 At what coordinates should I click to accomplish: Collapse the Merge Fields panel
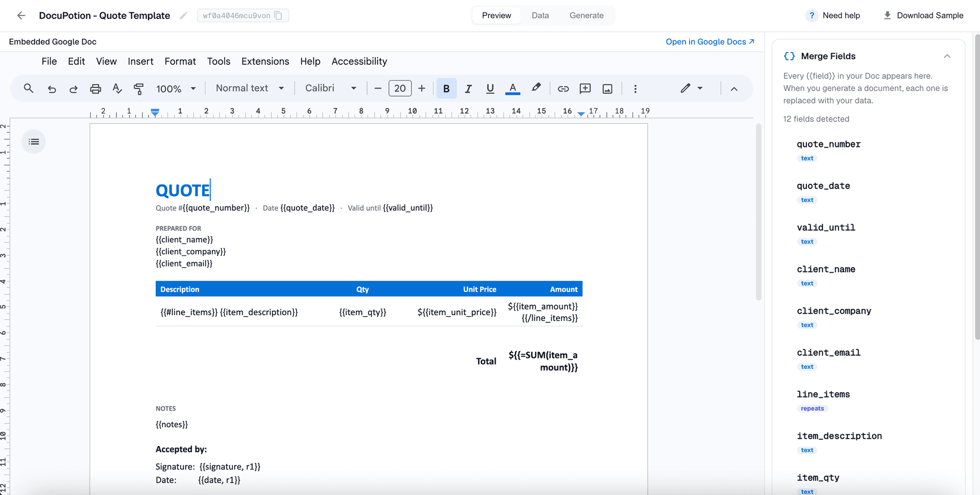pyautogui.click(x=947, y=56)
